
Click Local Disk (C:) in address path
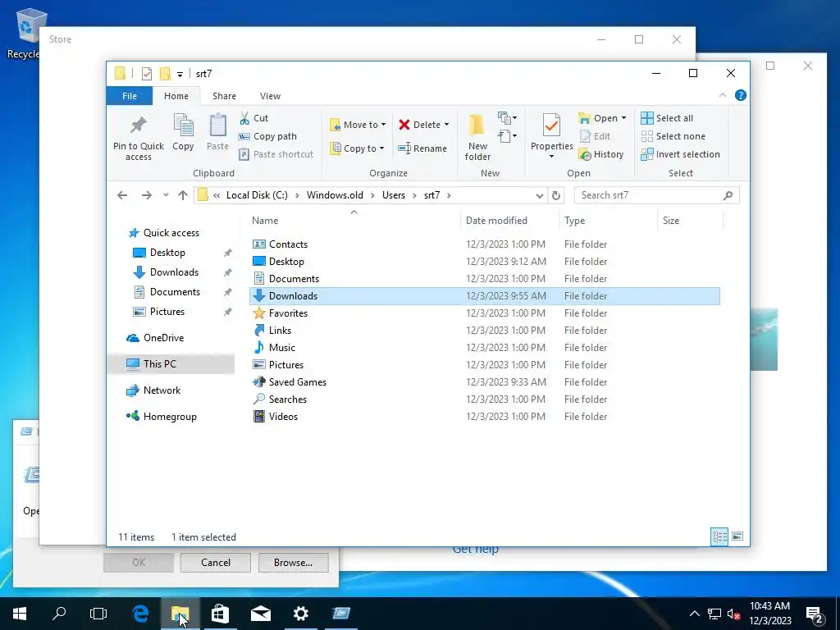point(257,195)
